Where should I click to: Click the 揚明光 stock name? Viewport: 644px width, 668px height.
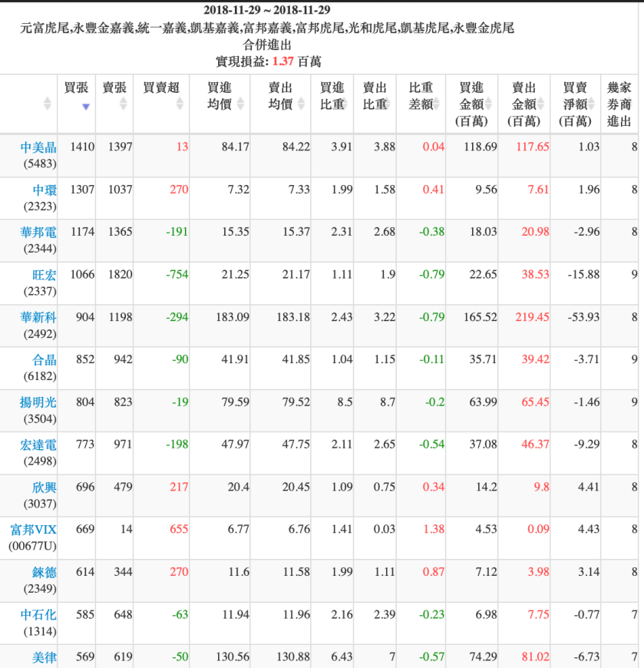(38, 402)
